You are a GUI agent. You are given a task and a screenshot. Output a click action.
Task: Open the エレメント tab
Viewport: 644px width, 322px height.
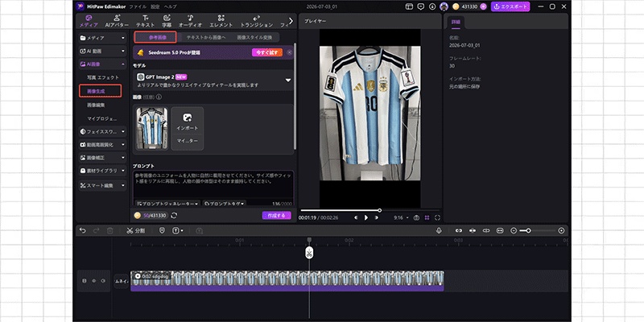pos(221,21)
